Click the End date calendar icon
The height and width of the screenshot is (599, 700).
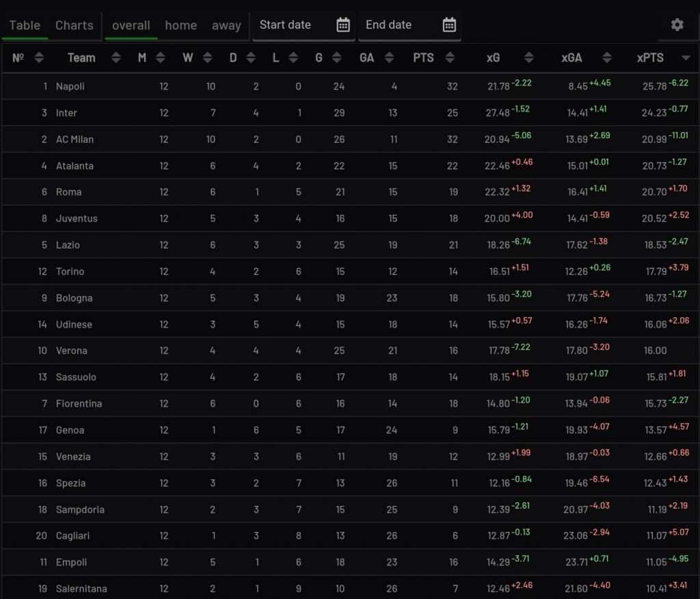449,25
